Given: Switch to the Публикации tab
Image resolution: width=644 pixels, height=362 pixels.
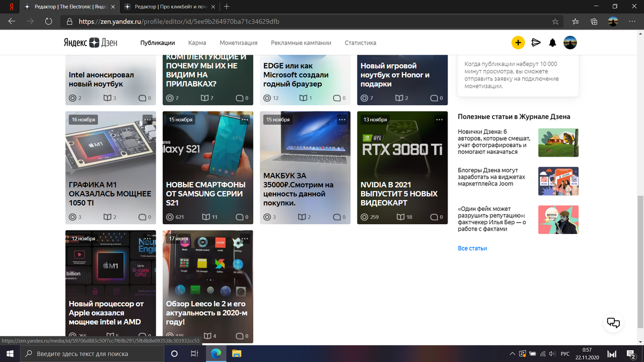Looking at the screenshot, I should (158, 43).
